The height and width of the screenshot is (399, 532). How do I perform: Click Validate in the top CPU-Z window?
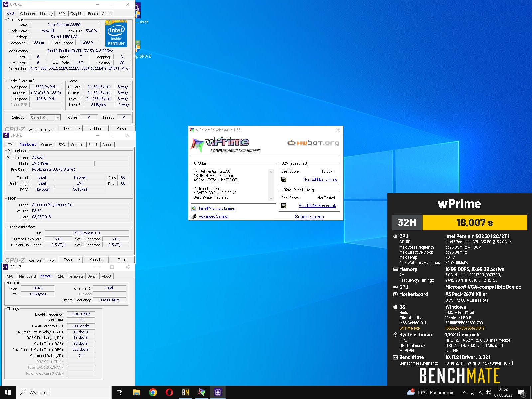tap(96, 129)
